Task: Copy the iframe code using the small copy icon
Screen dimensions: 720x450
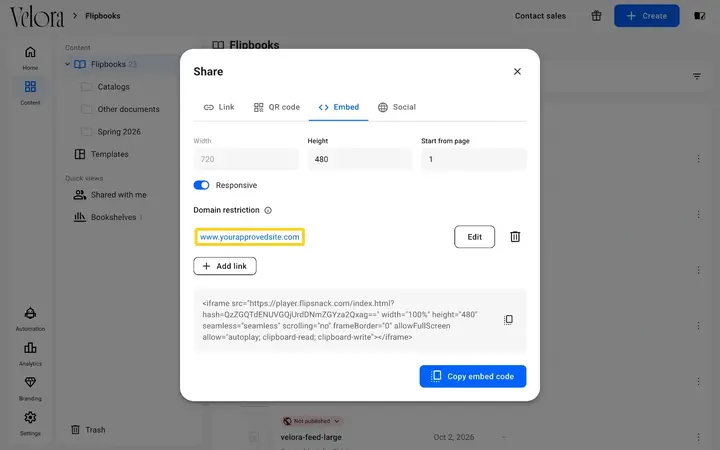Action: [x=508, y=320]
